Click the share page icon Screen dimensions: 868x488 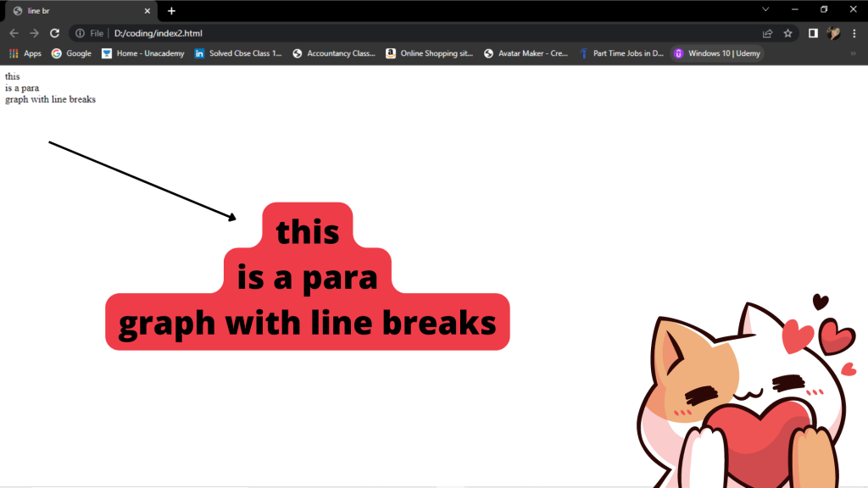point(768,33)
